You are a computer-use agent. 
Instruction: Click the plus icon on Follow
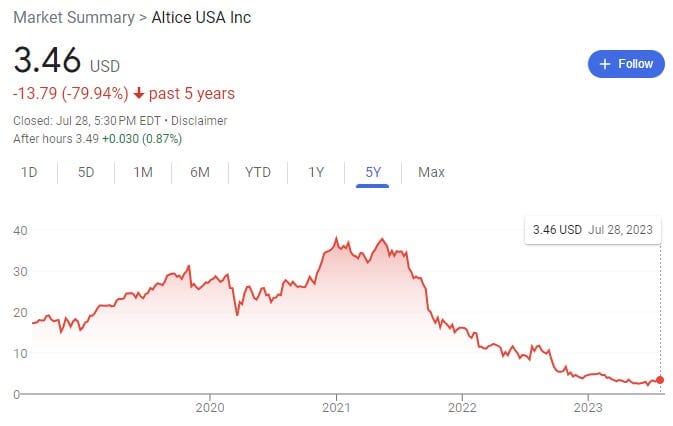tap(604, 64)
